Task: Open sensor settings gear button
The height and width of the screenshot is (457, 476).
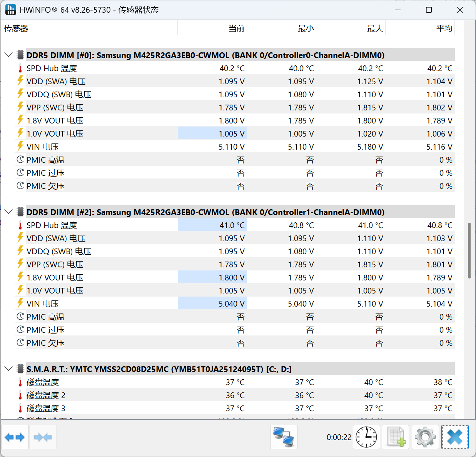Action: click(425, 437)
